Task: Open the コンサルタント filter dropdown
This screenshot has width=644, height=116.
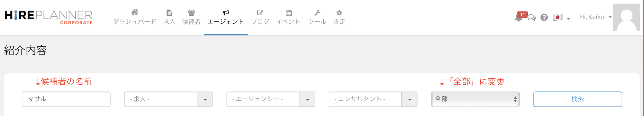Action: tap(409, 99)
